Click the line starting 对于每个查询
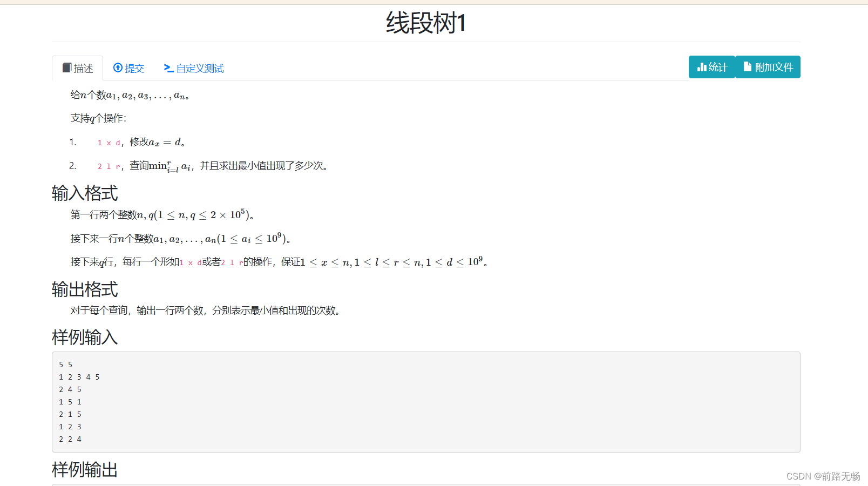Viewport: 868px width, 486px height. 207,310
